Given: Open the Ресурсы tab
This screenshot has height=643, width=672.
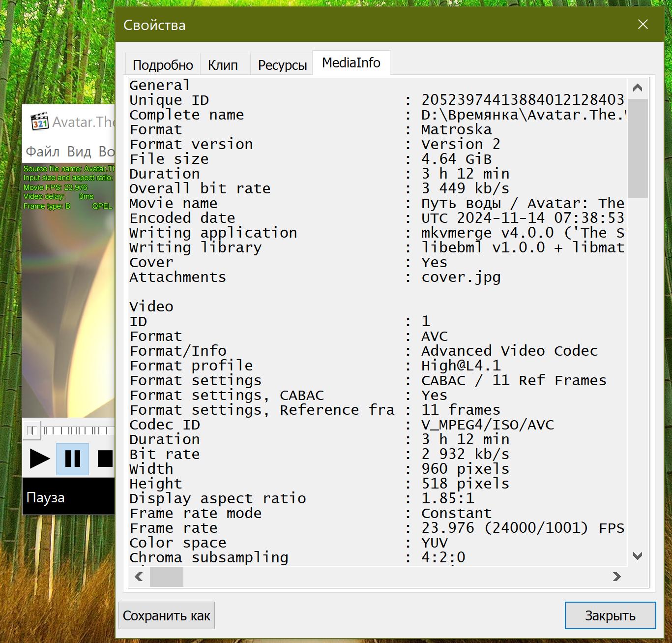Looking at the screenshot, I should click(282, 64).
